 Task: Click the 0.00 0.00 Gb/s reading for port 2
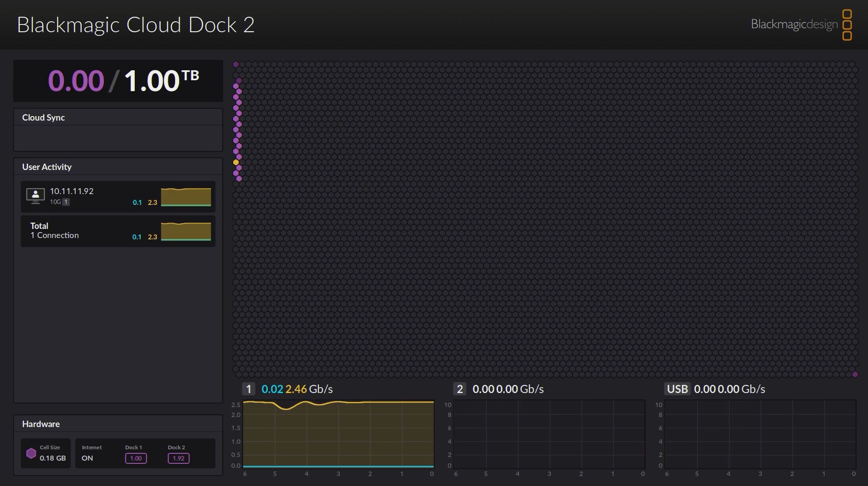(508, 389)
